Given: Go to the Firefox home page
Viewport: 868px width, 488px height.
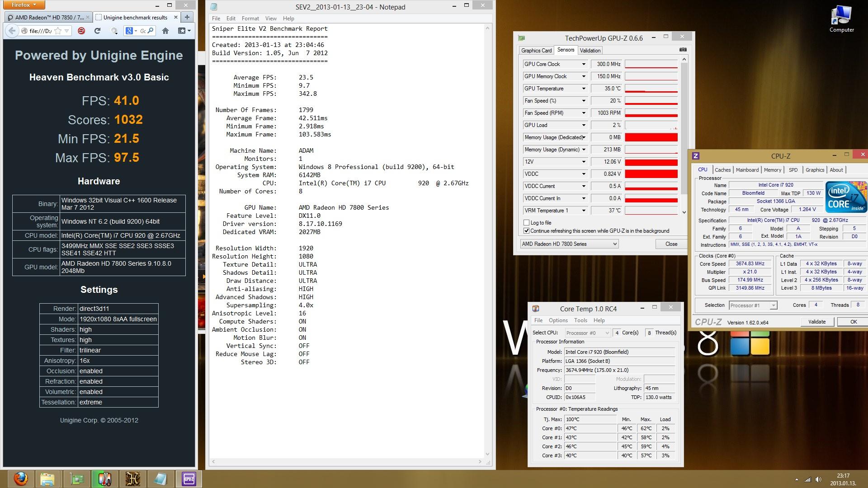Looking at the screenshot, I should (x=165, y=31).
